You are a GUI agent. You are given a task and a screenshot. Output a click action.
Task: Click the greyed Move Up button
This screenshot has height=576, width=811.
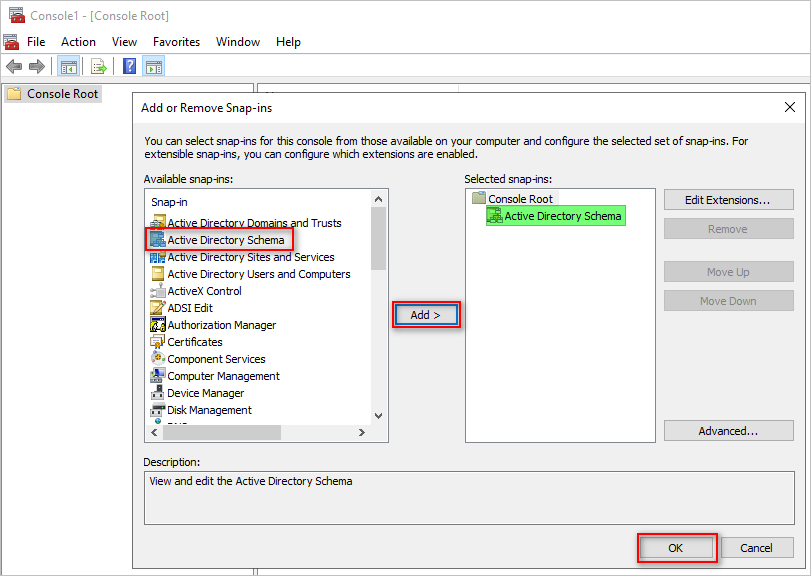(728, 271)
